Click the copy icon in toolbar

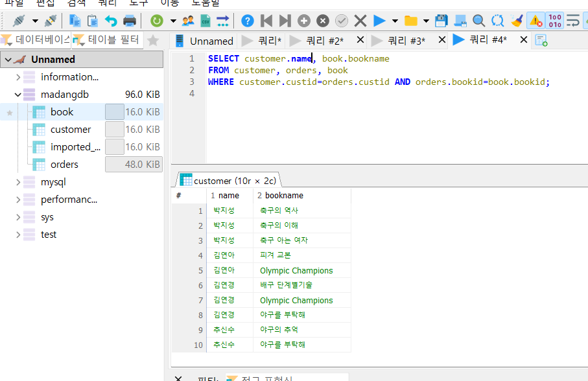(x=75, y=21)
